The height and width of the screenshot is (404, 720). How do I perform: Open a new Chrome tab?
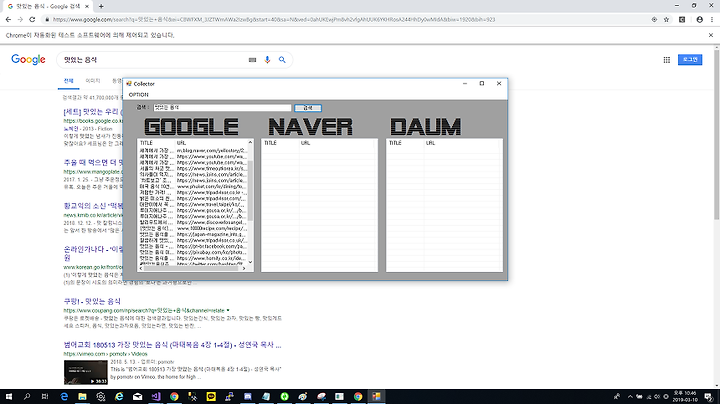(101, 6)
